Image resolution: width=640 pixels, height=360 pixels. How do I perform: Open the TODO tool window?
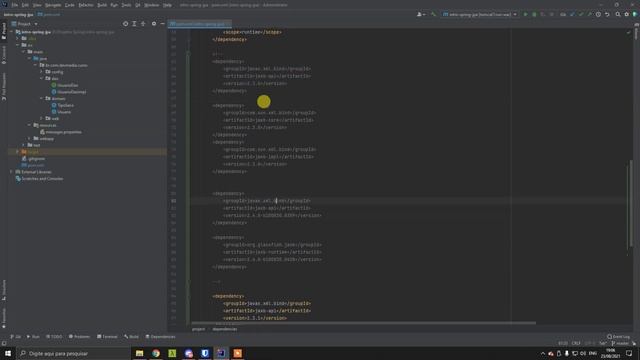(54, 337)
